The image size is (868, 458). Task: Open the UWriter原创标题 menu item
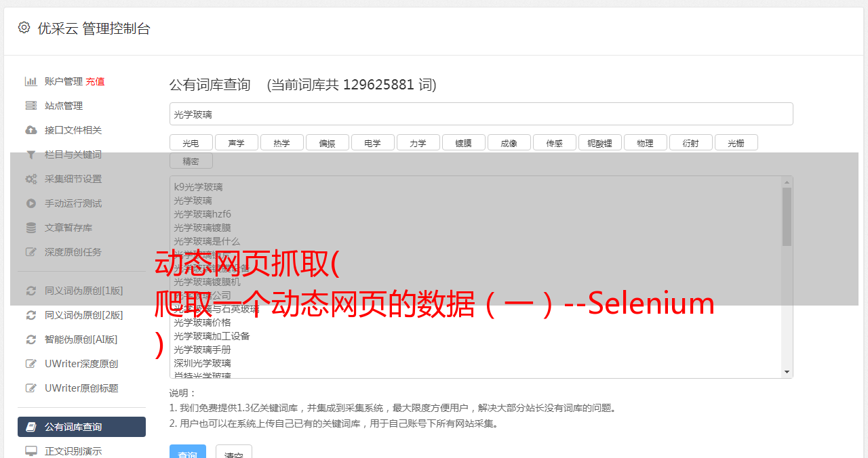pyautogui.click(x=81, y=388)
